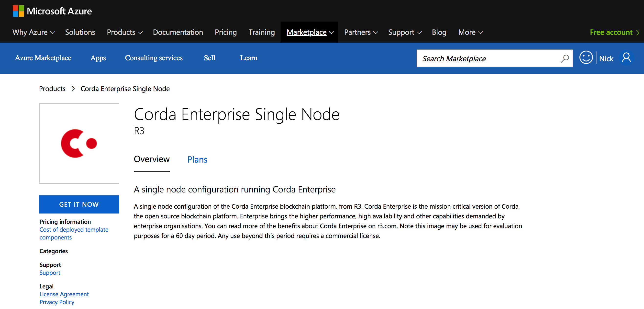The width and height of the screenshot is (644, 309).
Task: Open the user profile avatar icon
Action: [x=626, y=58]
